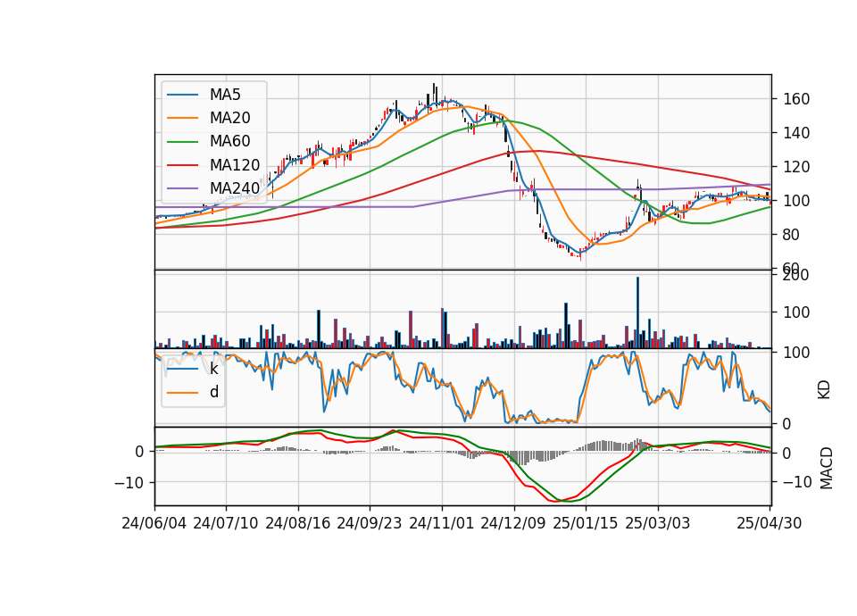Image resolution: width=857 pixels, height=616 pixels.
Task: Click the 24/06/04 date label
Action: [x=154, y=523]
